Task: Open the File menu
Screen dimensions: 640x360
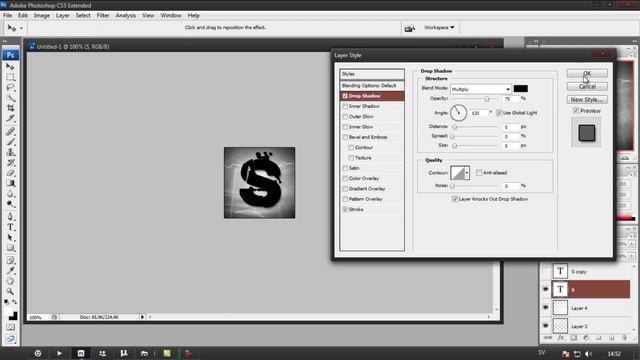Action: (x=7, y=16)
